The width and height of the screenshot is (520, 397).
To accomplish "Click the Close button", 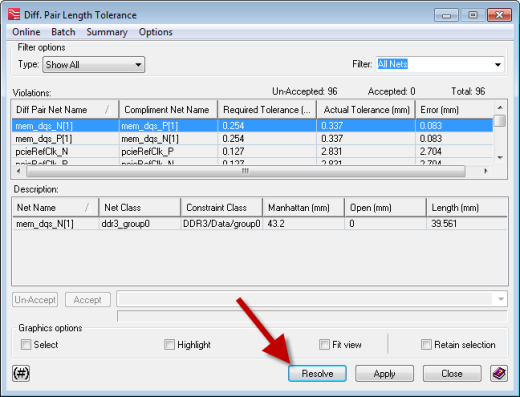I will 452,373.
